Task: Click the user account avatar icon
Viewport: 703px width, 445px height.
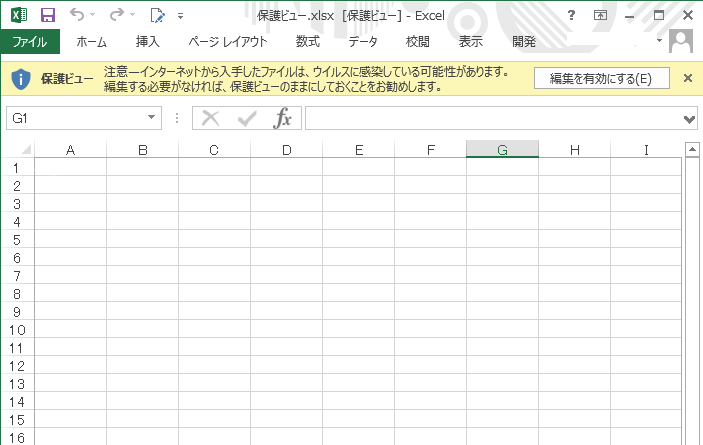Action: coord(682,42)
